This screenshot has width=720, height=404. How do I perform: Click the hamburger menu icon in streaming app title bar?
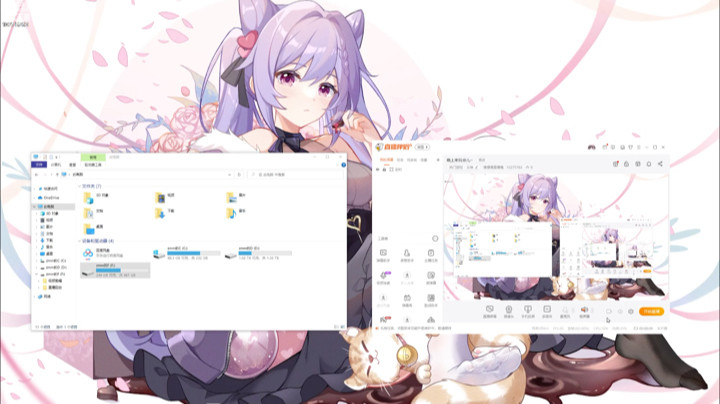[x=638, y=147]
